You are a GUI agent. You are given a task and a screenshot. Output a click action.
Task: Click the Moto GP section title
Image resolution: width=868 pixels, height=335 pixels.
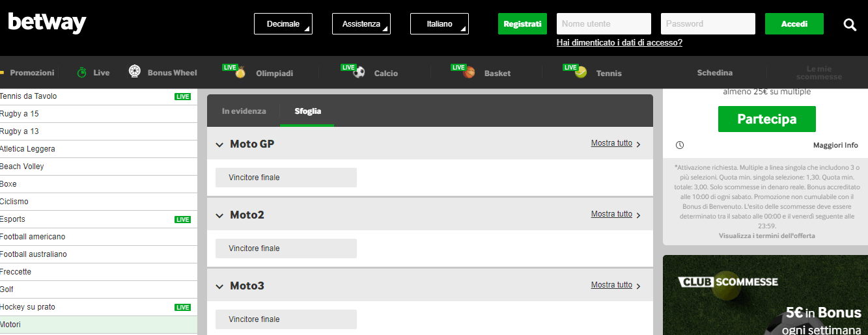pyautogui.click(x=252, y=144)
